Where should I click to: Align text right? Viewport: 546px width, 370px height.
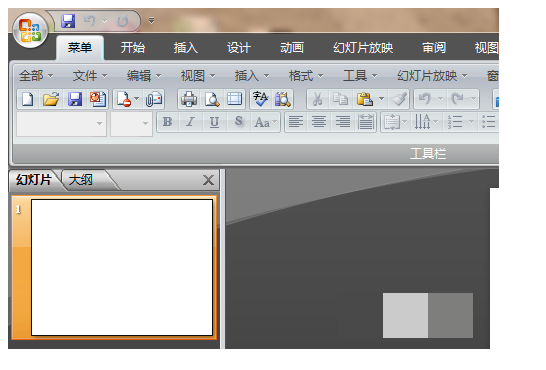click(x=343, y=122)
